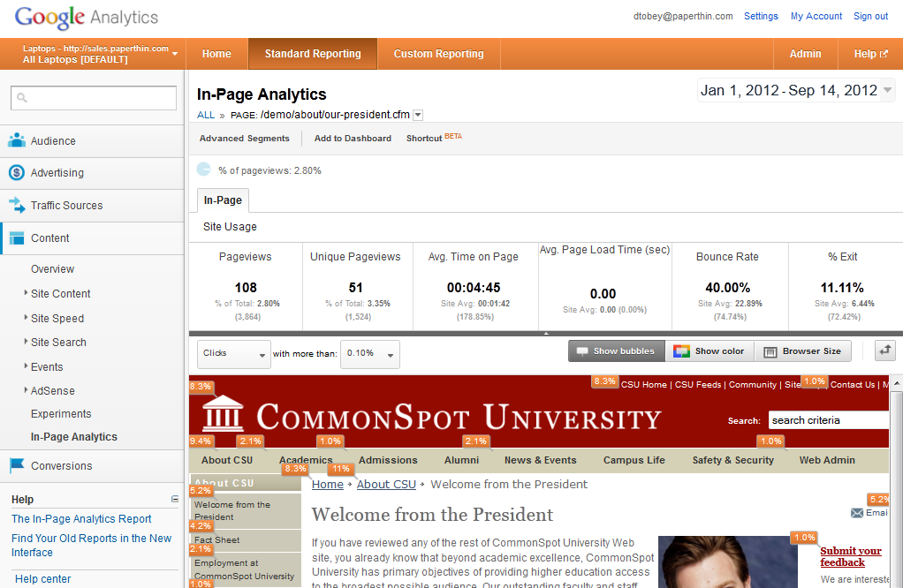Open the Admin tab
This screenshot has height=588, width=903.
pos(805,54)
